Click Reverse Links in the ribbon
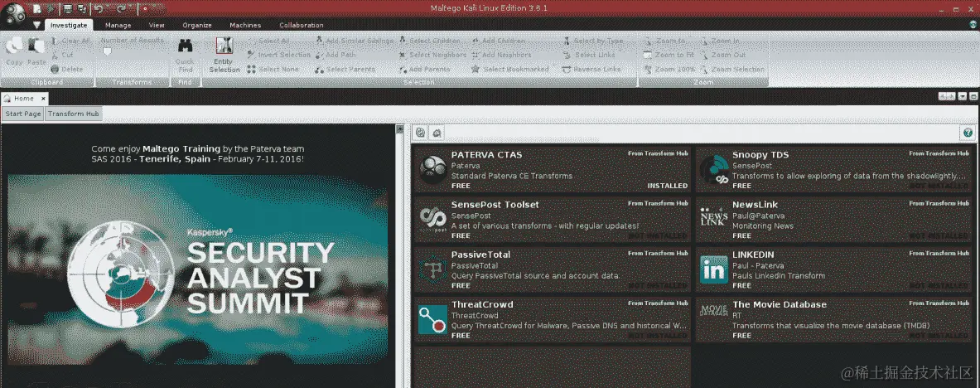The width and height of the screenshot is (980, 388). [x=591, y=70]
